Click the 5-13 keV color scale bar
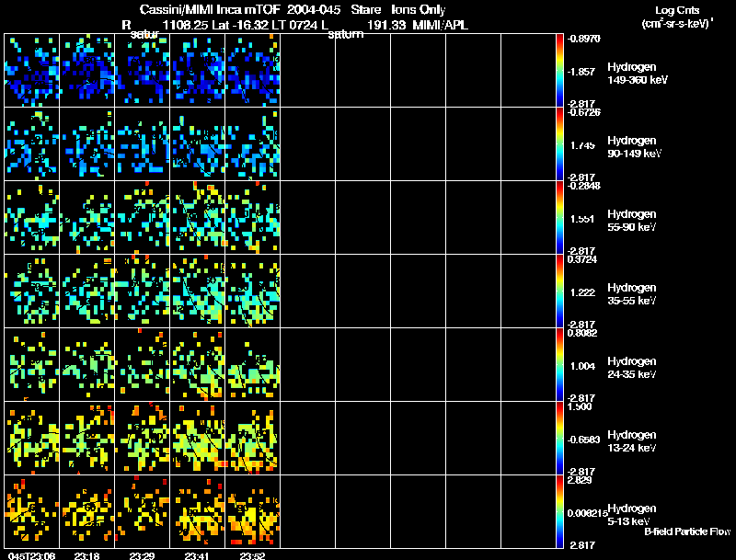The height and width of the screenshot is (560, 736). click(561, 512)
